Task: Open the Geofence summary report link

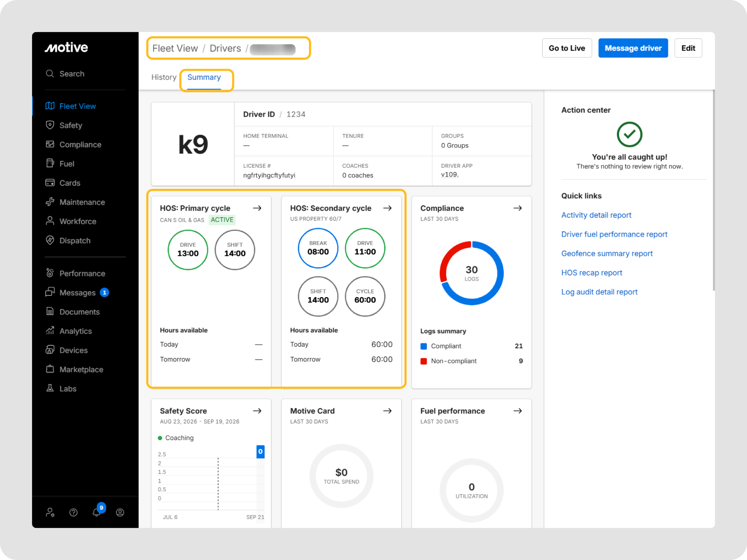Action: coord(607,253)
